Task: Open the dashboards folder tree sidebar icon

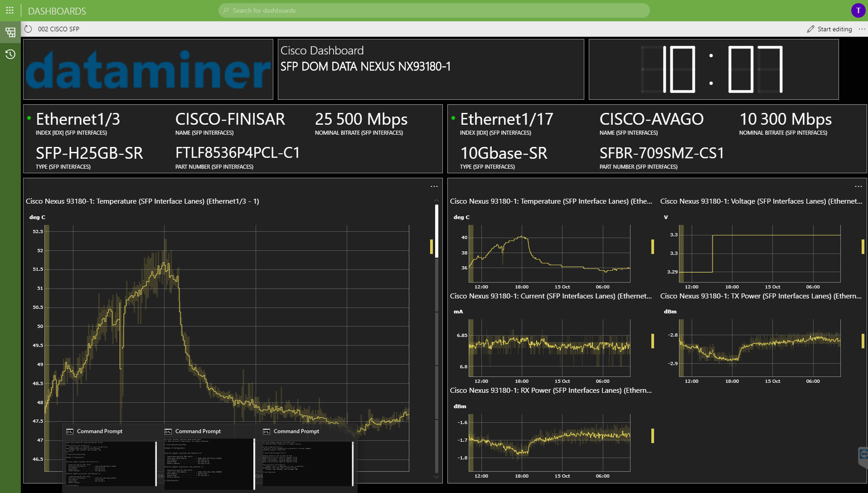Action: [x=10, y=32]
